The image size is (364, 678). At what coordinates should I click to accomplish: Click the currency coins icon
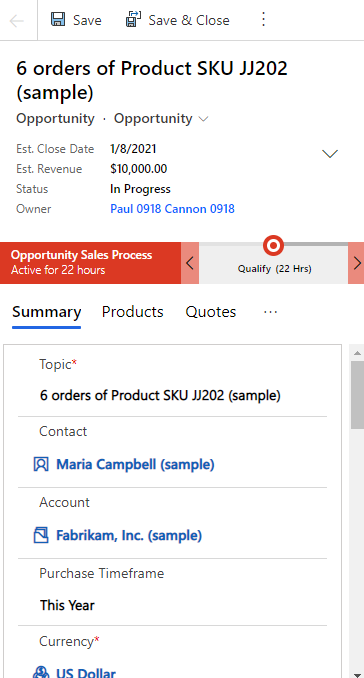[x=41, y=673]
